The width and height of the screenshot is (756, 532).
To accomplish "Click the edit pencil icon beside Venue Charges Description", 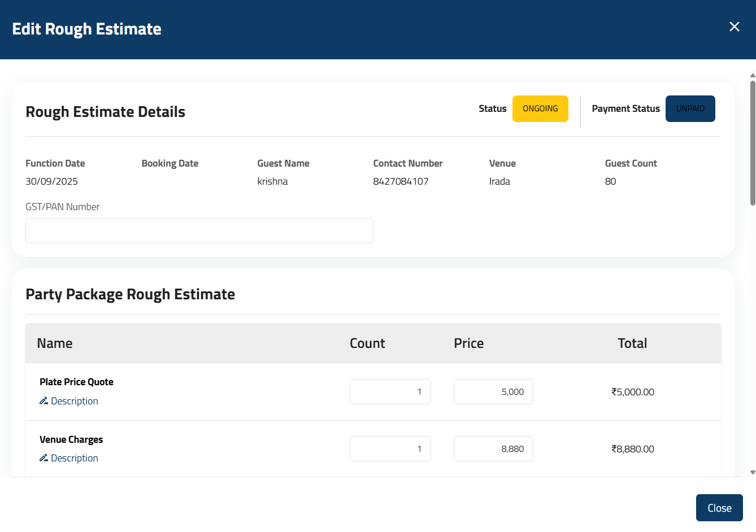I will coord(43,457).
